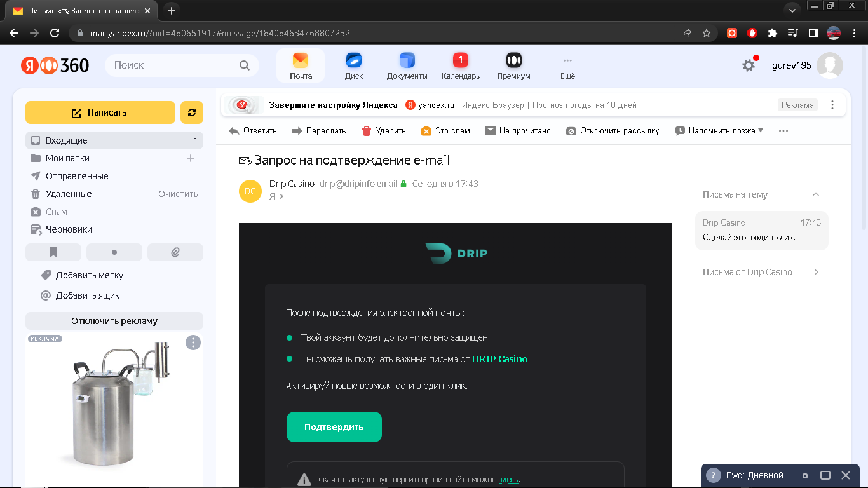Bookmark this page with the star icon
Viewport: 868px width, 488px height.
pyautogui.click(x=706, y=33)
